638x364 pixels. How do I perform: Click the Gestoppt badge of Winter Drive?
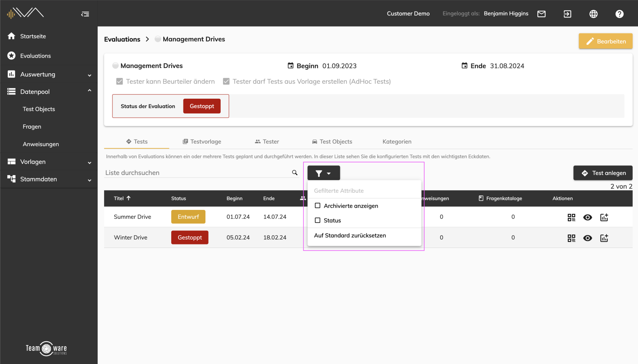coord(190,238)
